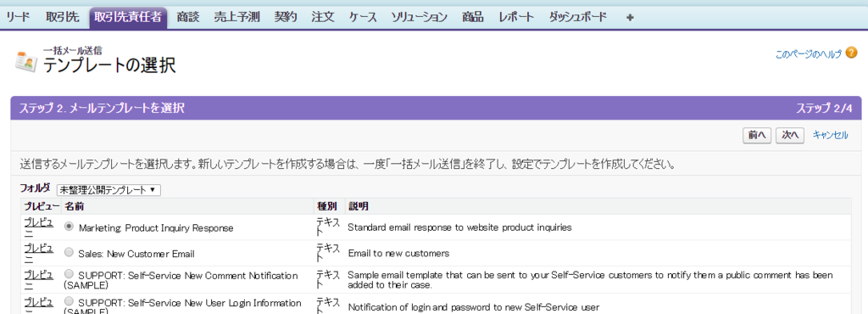Click the 次へ button
The image size is (868, 314).
tap(790, 135)
